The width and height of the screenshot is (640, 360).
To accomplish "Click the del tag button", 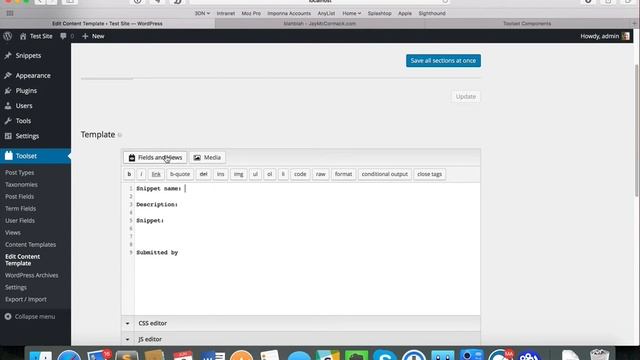I will click(203, 174).
